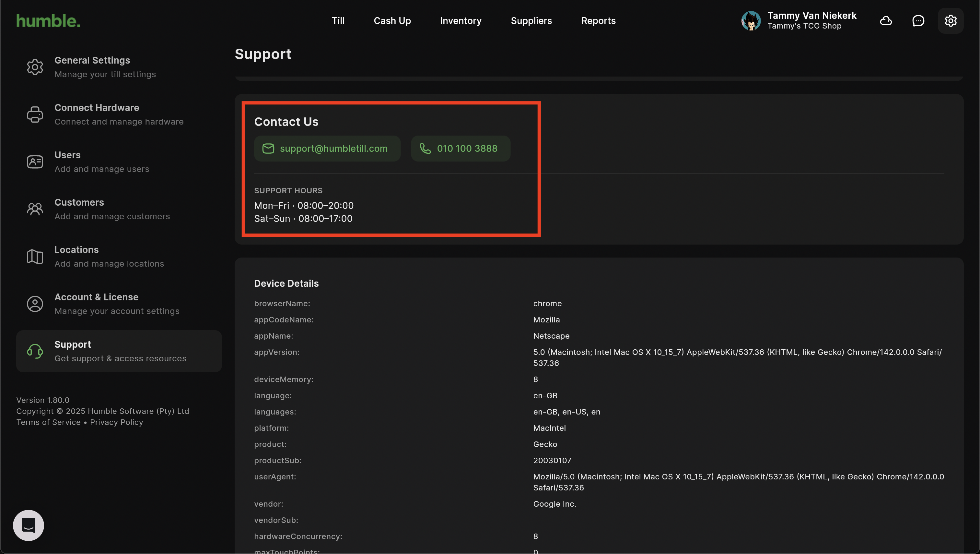Open Account & License profile icon

click(35, 304)
